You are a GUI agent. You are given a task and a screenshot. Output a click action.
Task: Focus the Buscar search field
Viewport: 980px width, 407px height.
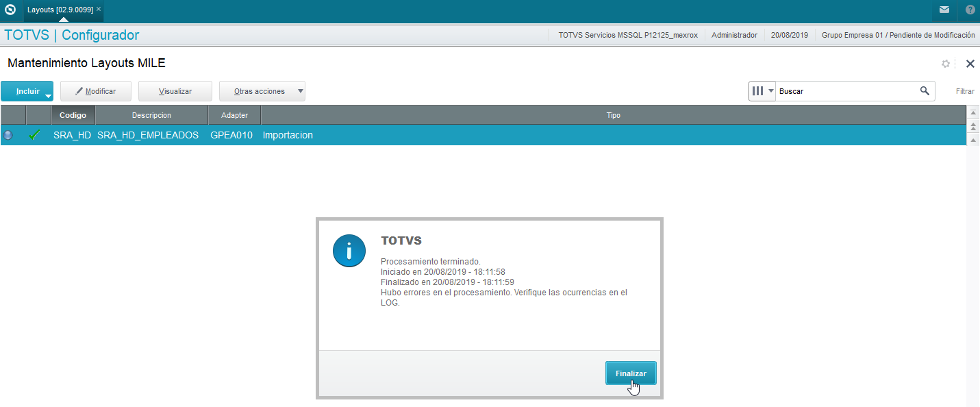(846, 91)
